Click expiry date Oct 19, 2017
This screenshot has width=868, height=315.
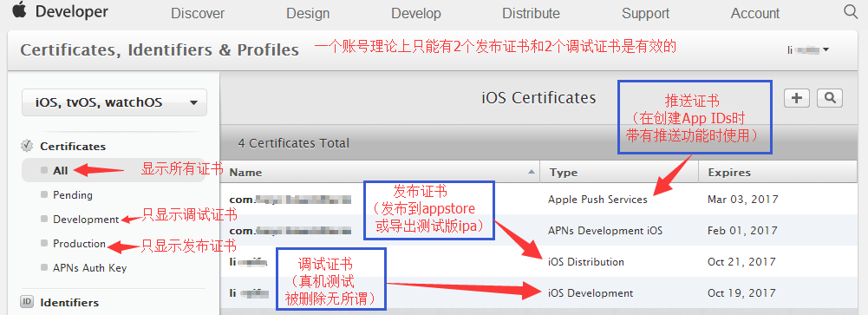coord(742,292)
